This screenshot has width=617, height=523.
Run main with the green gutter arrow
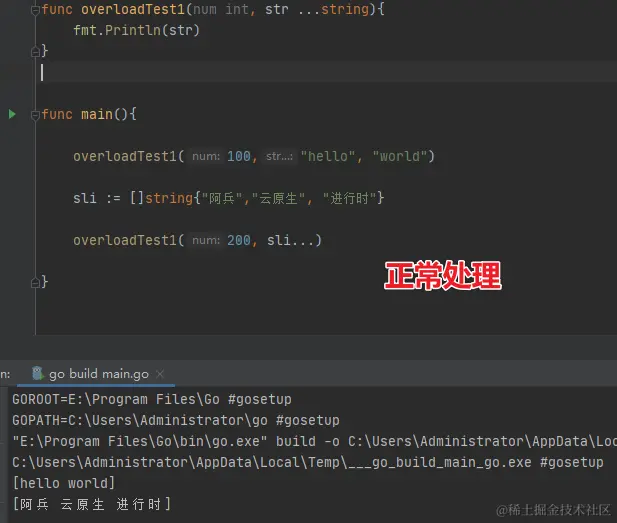[x=12, y=114]
